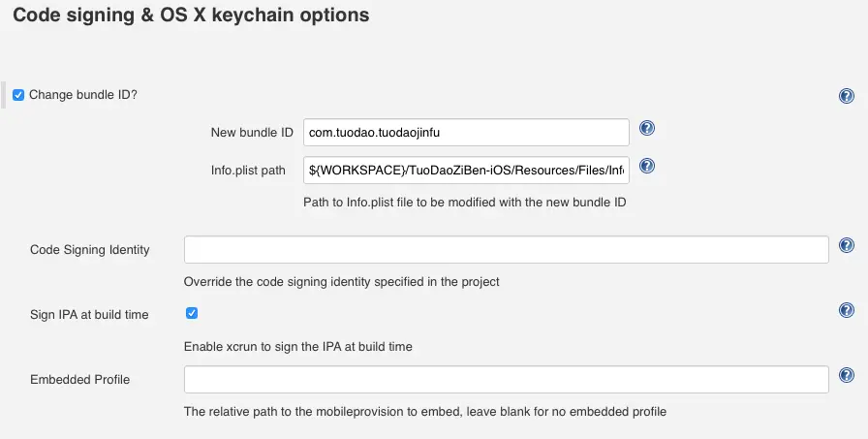Click the 'Code Signing Identity' label
This screenshot has width=868, height=439.
[90, 250]
